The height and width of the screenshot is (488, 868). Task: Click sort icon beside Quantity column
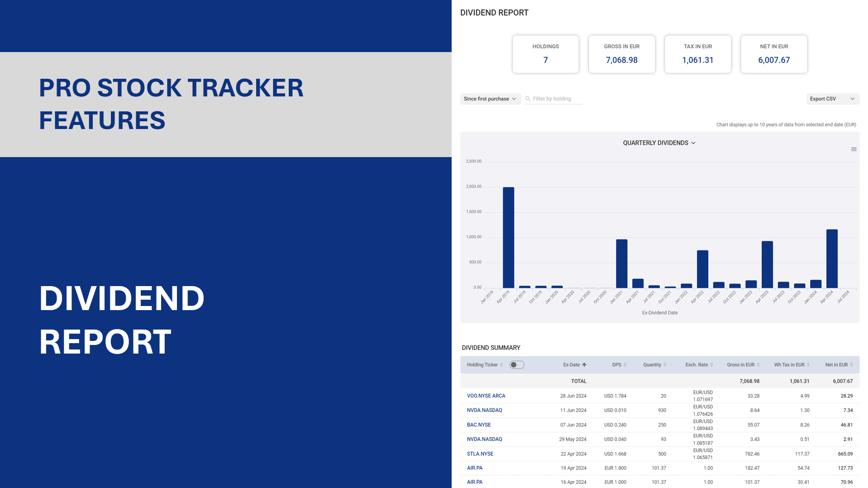pos(665,365)
